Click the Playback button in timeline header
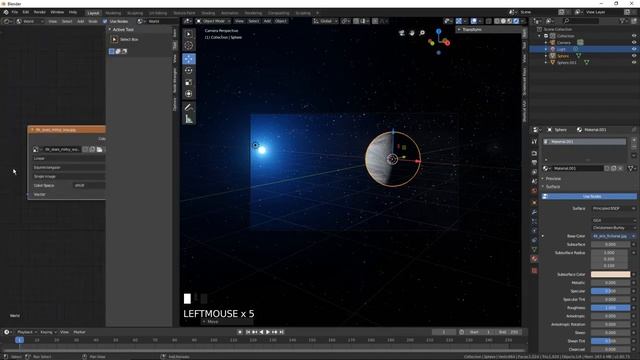 [x=27, y=332]
